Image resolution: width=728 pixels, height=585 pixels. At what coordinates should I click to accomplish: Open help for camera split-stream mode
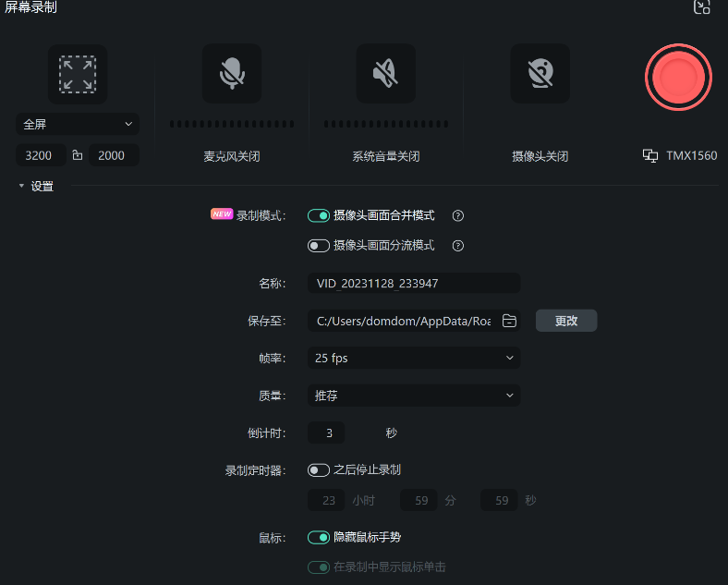[458, 246]
